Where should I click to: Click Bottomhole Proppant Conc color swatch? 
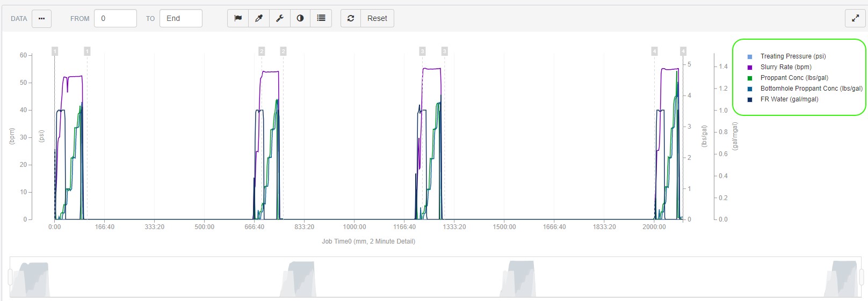click(x=750, y=89)
